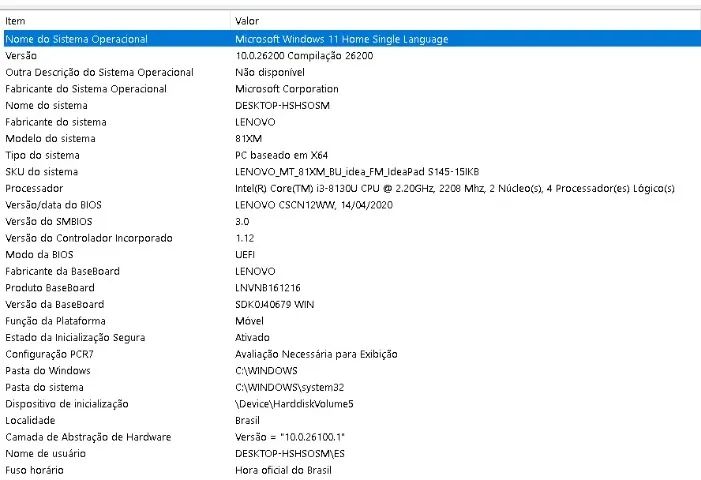Viewport: 701px width, 480px height.
Task: Click the 'Hora oficial do Brasil' value
Action: click(283, 470)
